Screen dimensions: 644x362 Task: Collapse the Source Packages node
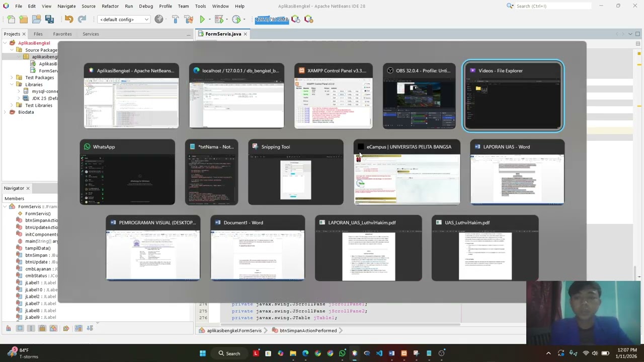point(12,50)
